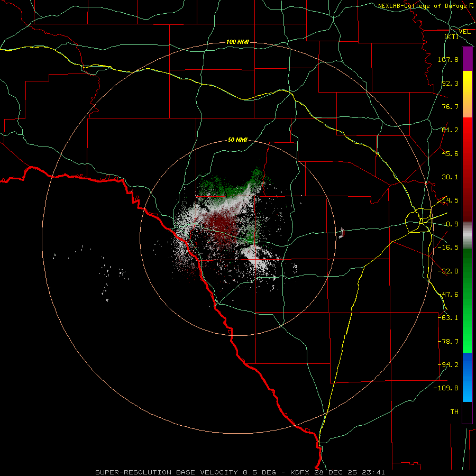Click the -0.9 velocity scale value

(x=450, y=224)
